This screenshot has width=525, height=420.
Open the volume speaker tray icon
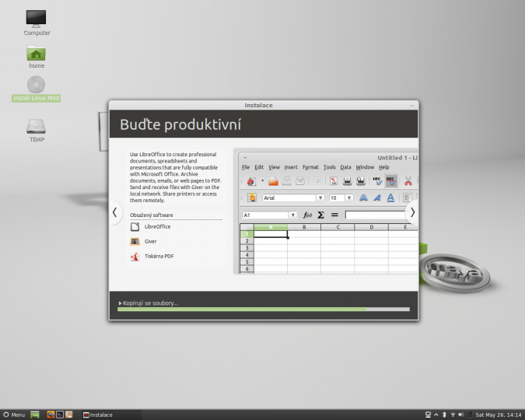(461, 415)
